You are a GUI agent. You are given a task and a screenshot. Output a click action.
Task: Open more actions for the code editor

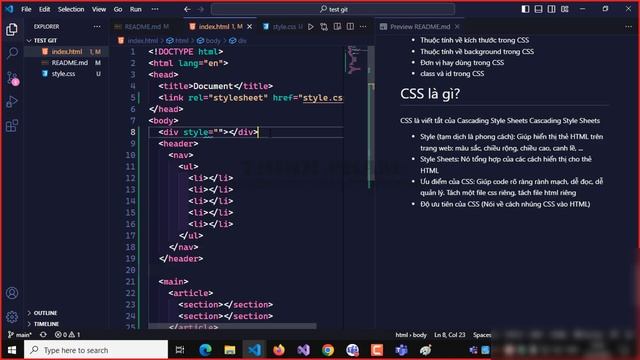coord(363,27)
